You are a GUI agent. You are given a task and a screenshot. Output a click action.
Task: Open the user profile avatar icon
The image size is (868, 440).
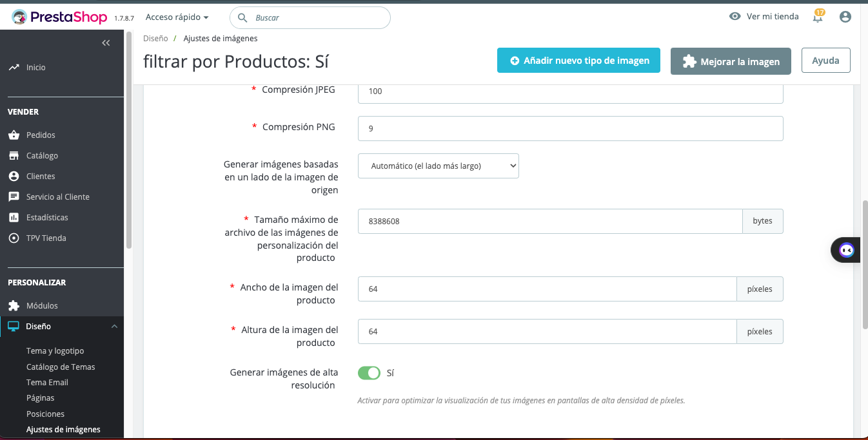coord(845,17)
